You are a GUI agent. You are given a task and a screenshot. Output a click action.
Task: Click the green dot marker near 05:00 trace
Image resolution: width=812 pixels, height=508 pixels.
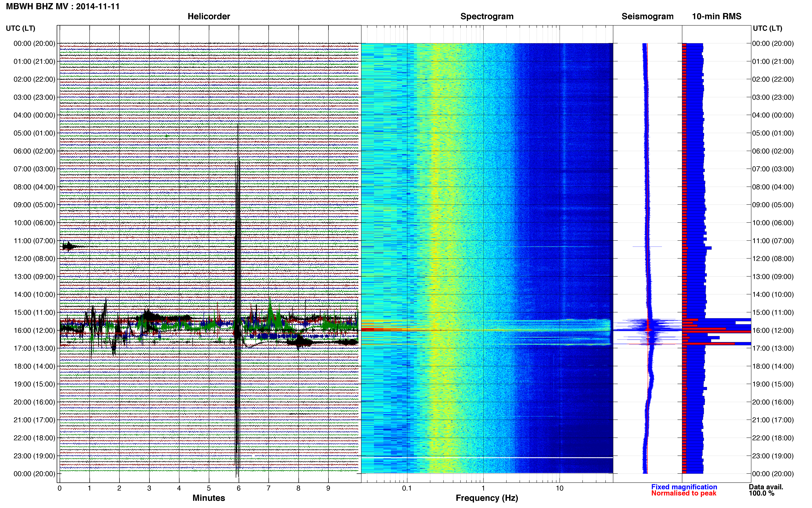pyautogui.click(x=167, y=136)
